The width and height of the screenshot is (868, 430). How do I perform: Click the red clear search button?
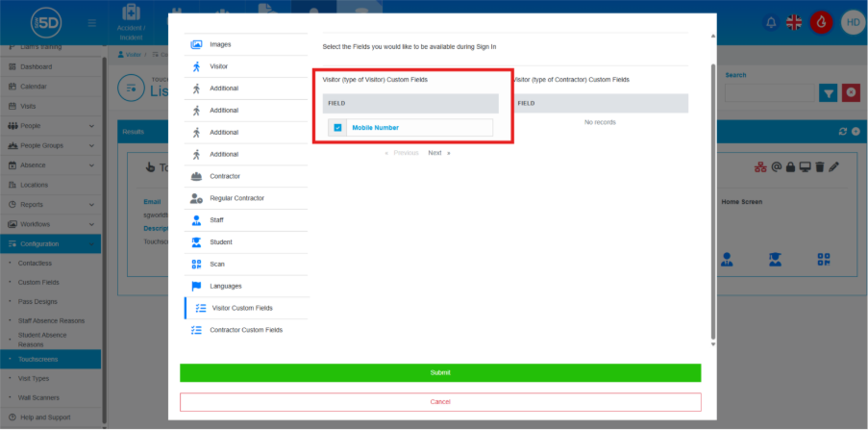[x=851, y=93]
